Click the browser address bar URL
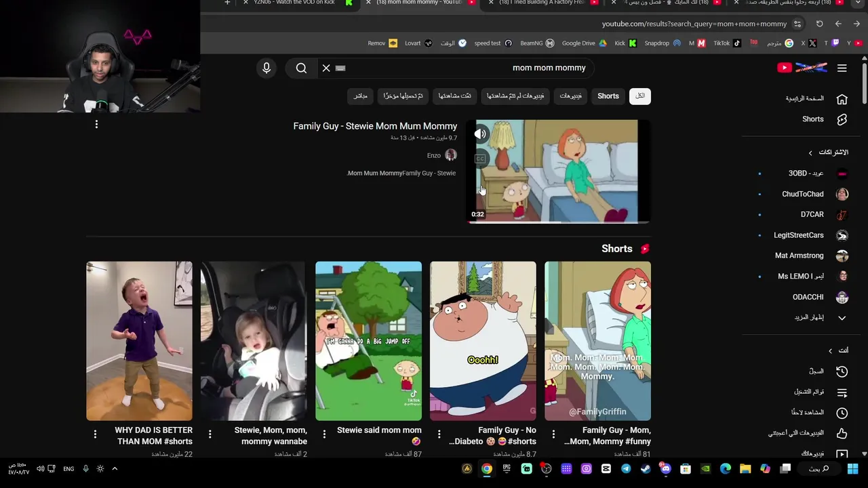 coord(694,24)
